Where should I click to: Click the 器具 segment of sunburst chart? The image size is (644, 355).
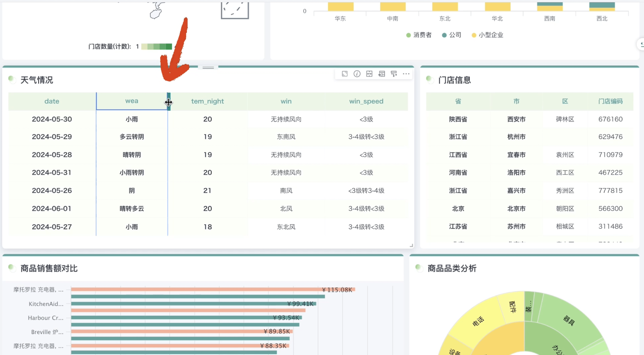pyautogui.click(x=569, y=320)
